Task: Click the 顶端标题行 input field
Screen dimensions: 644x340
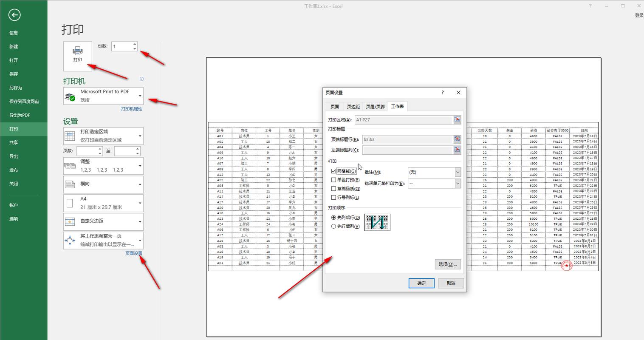Action: [x=407, y=139]
